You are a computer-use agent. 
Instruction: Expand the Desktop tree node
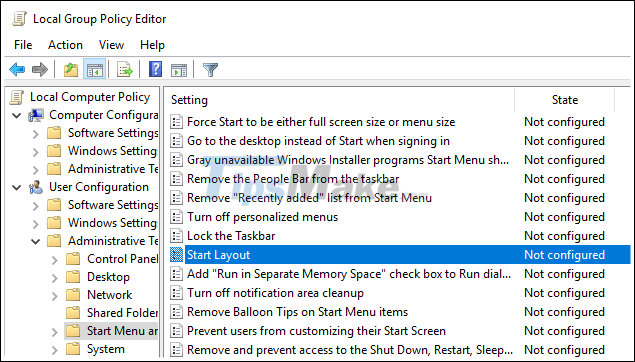click(x=55, y=278)
